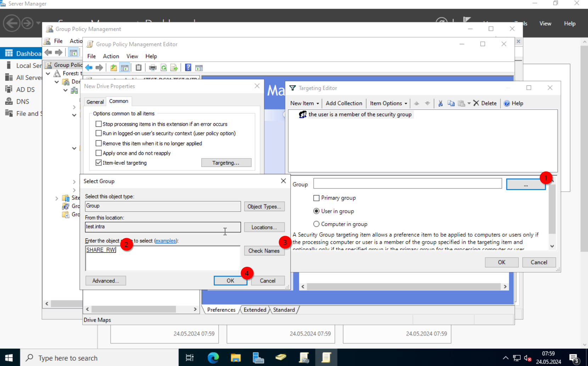Expand the Sites tree node

(57, 198)
